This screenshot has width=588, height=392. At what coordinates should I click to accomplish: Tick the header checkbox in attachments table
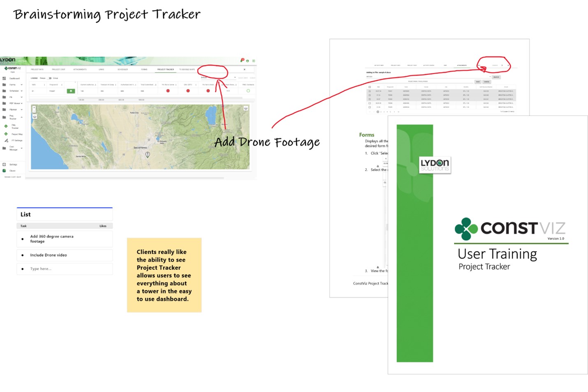point(370,87)
